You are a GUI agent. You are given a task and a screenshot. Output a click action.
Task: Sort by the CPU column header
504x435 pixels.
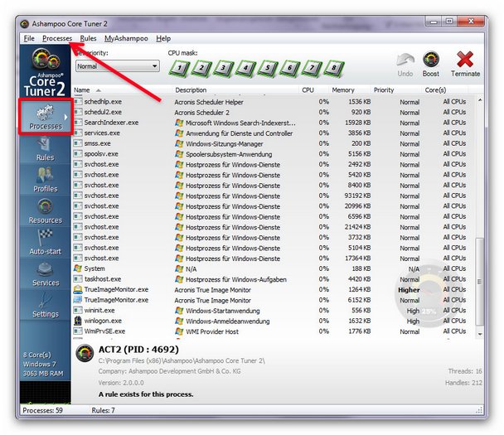point(313,90)
